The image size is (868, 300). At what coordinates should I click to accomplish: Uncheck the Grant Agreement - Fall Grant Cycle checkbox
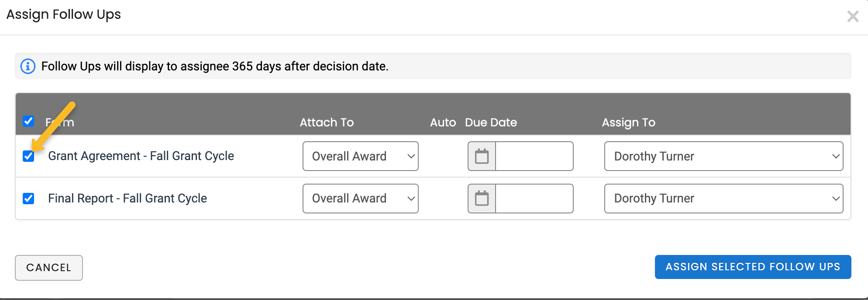click(28, 156)
